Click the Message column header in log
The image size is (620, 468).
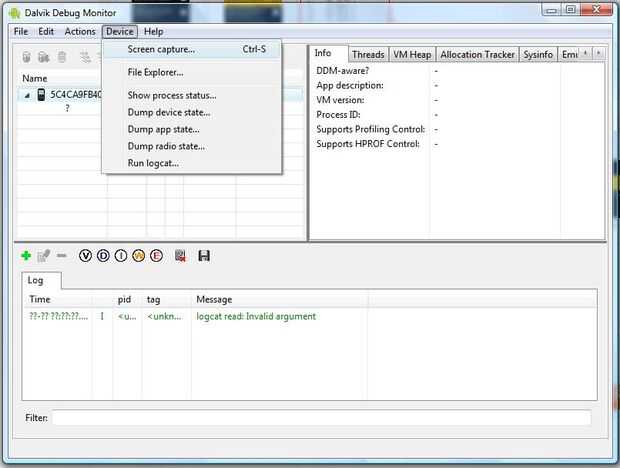279,300
